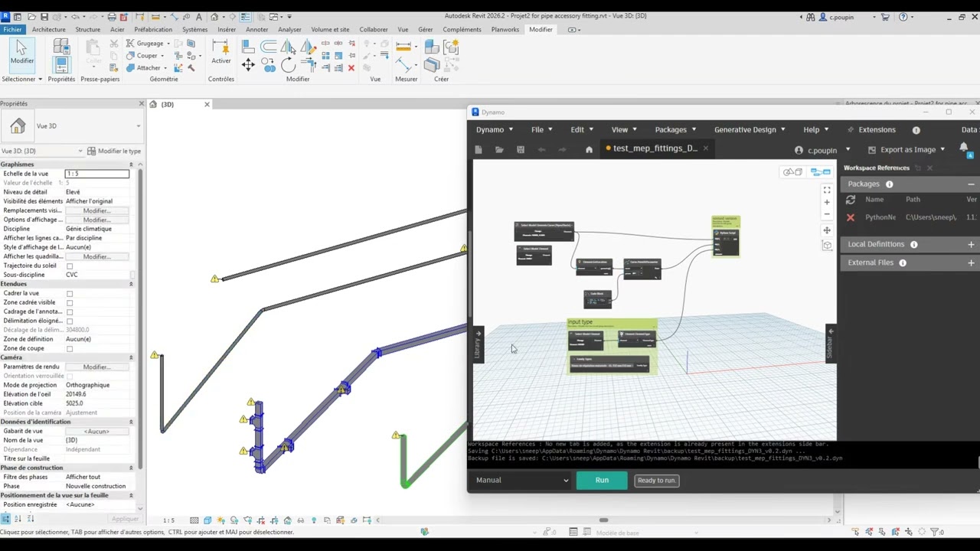Open the Dynamo File menu
This screenshot has height=551, width=980.
(x=542, y=130)
